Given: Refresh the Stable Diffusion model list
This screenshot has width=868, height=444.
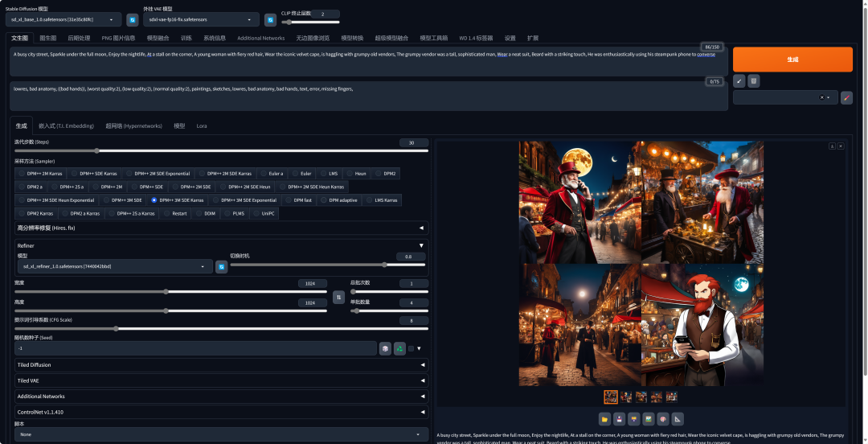Looking at the screenshot, I should (133, 19).
